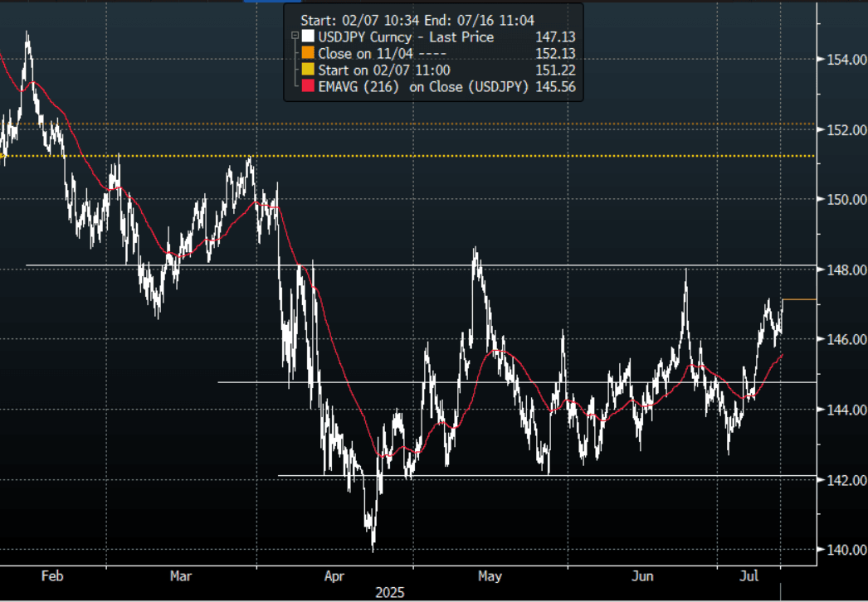This screenshot has height=602, width=868.
Task: Click the 151.22 value in the legend
Action: tap(558, 70)
